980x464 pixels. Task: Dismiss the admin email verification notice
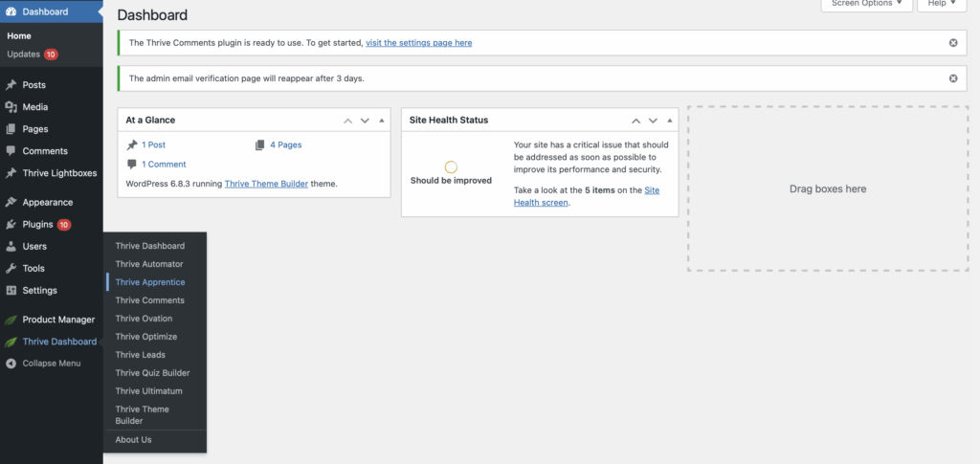tap(952, 78)
